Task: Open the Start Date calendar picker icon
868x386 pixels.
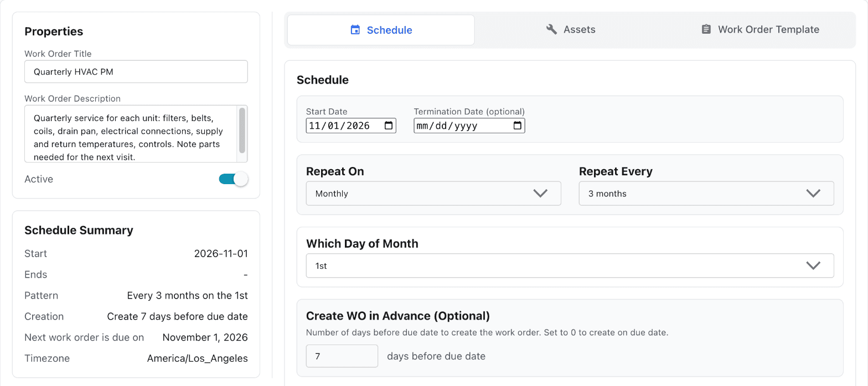Action: [x=389, y=126]
